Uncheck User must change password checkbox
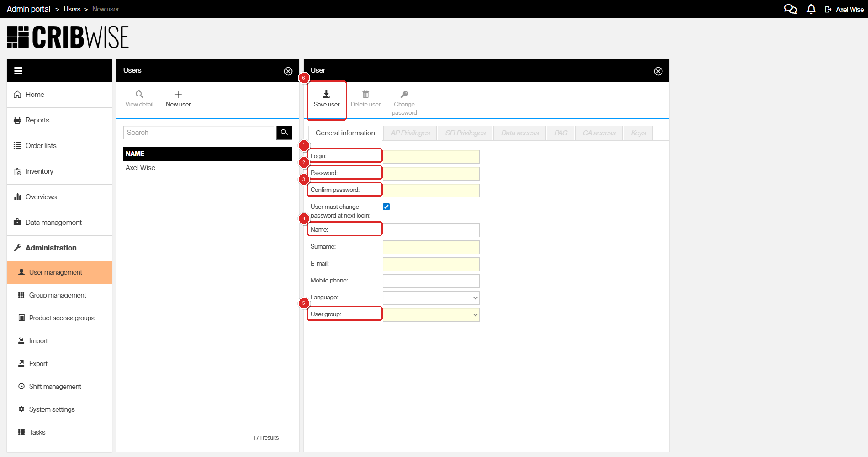This screenshot has height=457, width=868. (x=386, y=207)
